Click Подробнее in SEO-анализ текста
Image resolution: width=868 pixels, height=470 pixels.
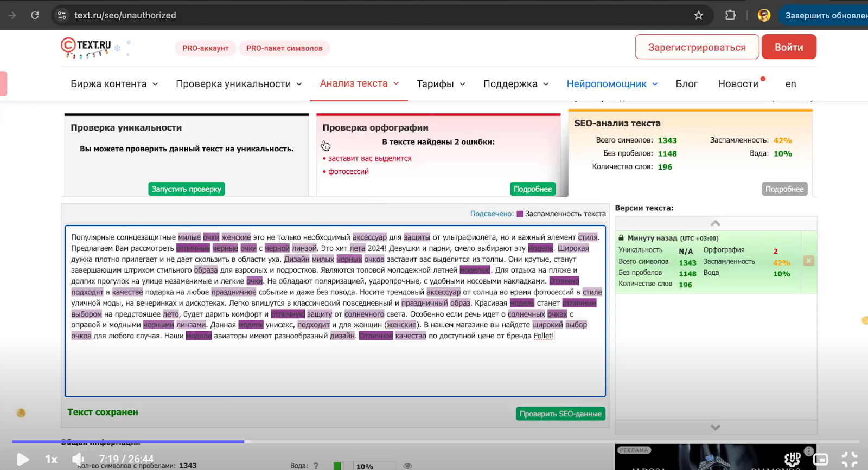click(784, 189)
